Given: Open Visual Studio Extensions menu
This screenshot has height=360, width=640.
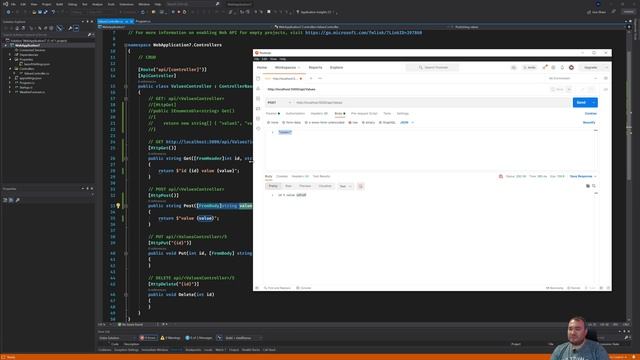Looking at the screenshot, I should [x=126, y=4].
